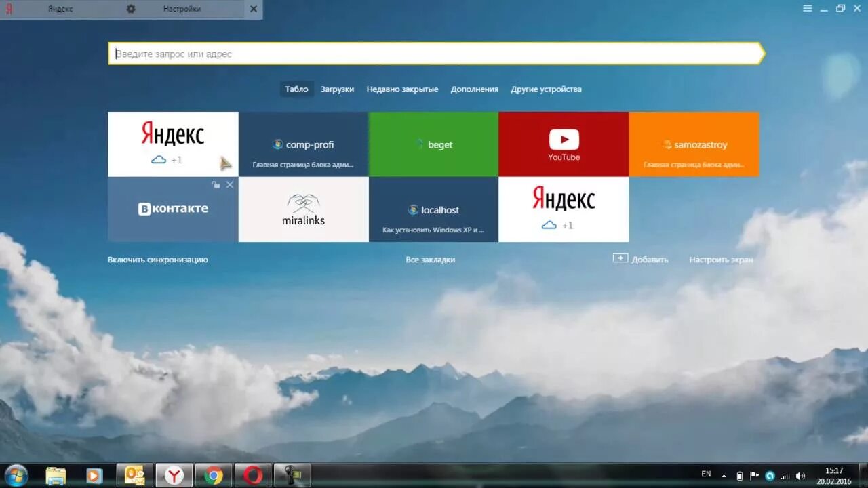Open the second Яндекс tile in the bottom row
Viewport: 868px width, 488px height.
tap(564, 209)
